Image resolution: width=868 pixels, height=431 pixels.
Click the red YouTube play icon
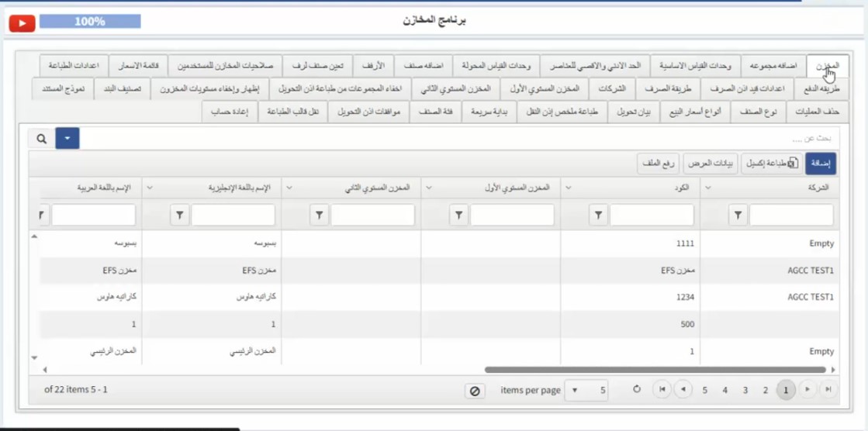click(22, 23)
